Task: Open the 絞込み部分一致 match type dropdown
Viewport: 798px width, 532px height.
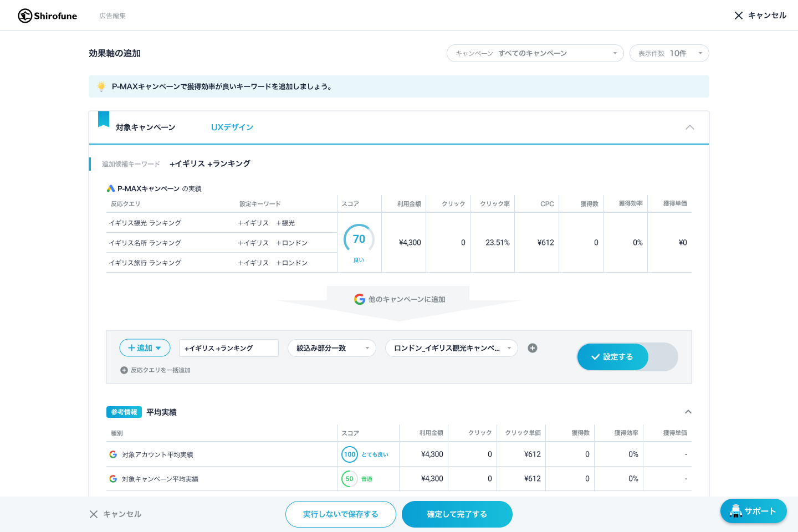Action: (x=331, y=348)
